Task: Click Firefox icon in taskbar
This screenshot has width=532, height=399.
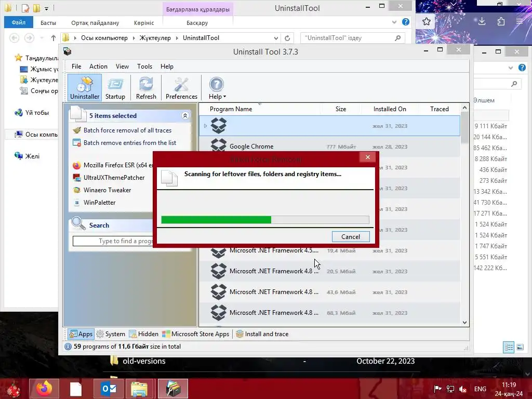Action: click(44, 389)
